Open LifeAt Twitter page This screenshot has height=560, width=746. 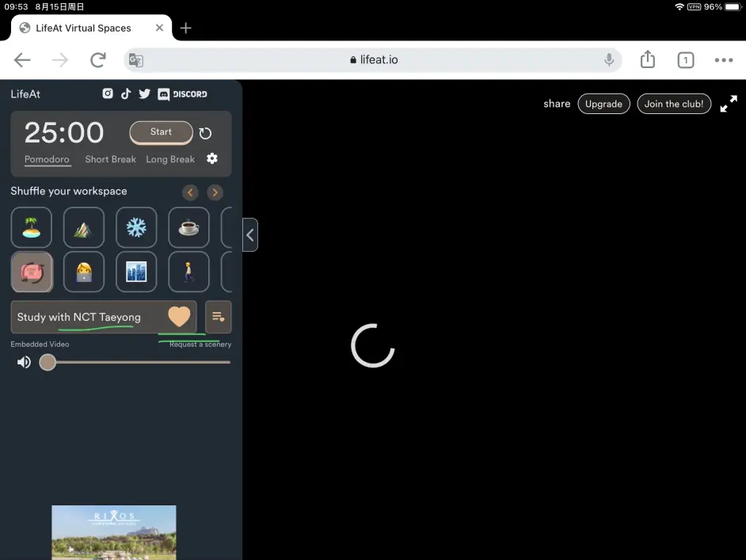pos(144,93)
